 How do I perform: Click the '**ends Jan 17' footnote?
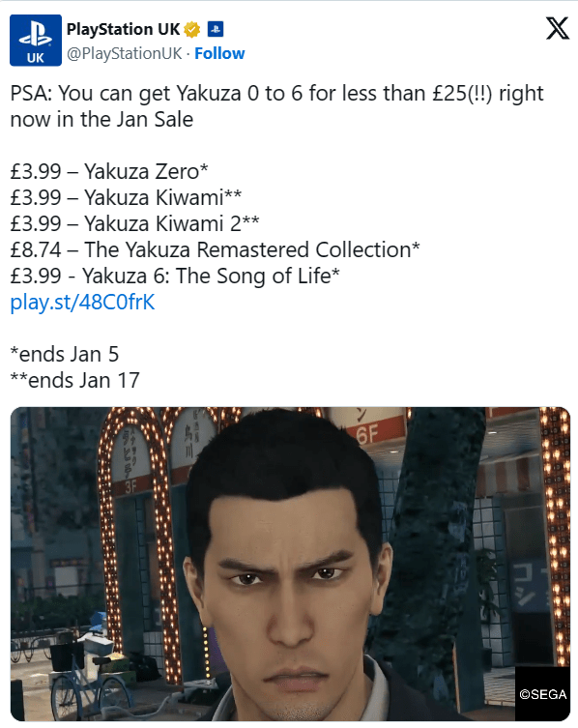pos(74,380)
